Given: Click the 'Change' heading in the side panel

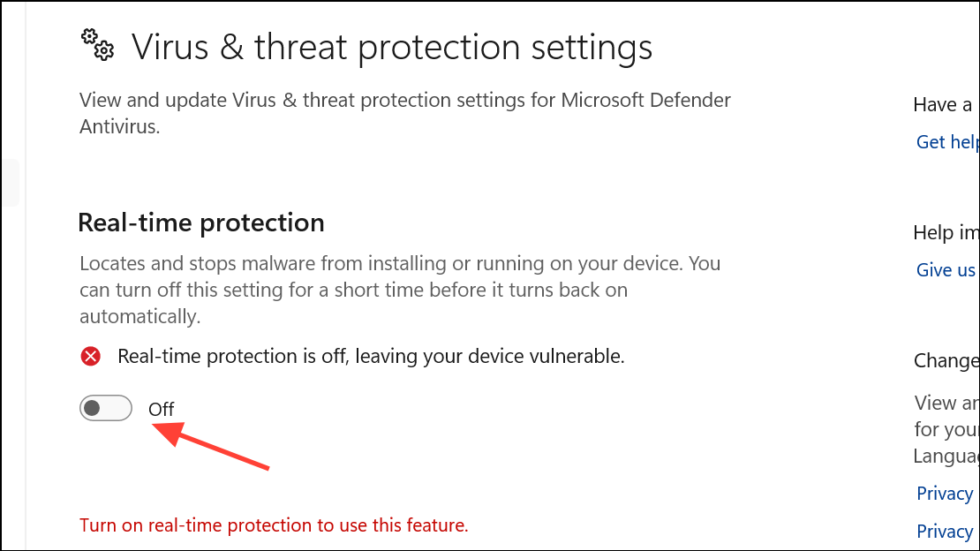Looking at the screenshot, I should tap(946, 360).
